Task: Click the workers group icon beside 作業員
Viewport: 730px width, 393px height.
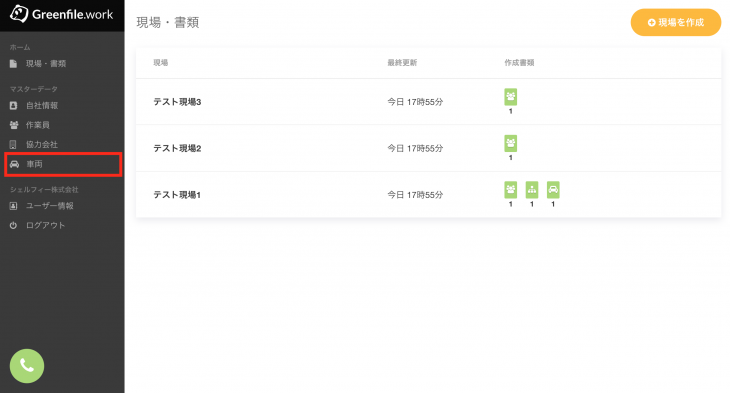Action: [x=14, y=125]
